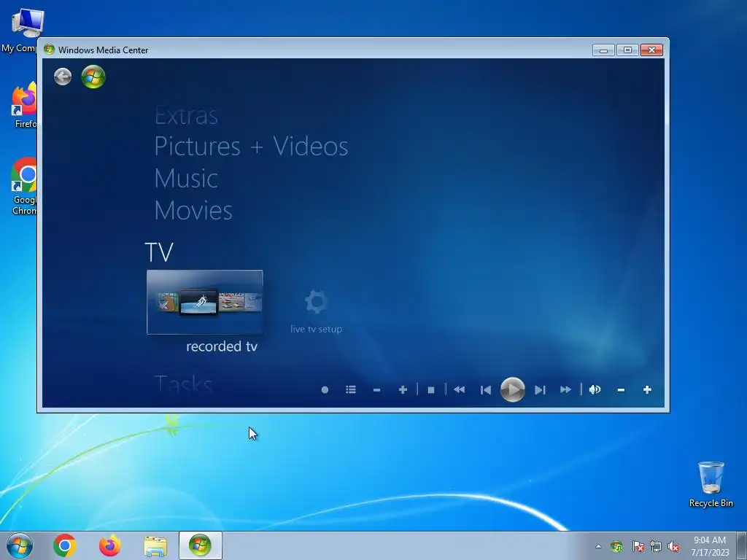Click the Fast Forward button
Screen dimensions: 747x560
[x=565, y=390]
